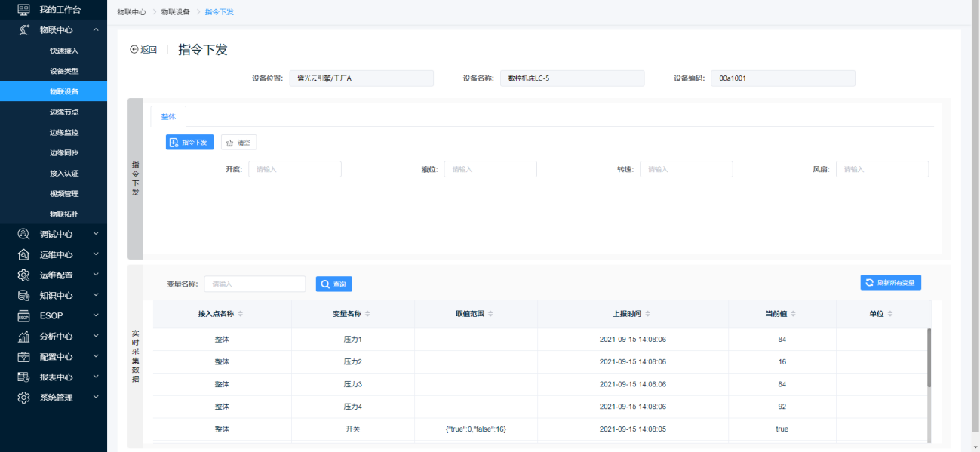Screen dimensions: 980x452
Task: Sort table by 接入点名称 column arrows
Action: point(241,314)
